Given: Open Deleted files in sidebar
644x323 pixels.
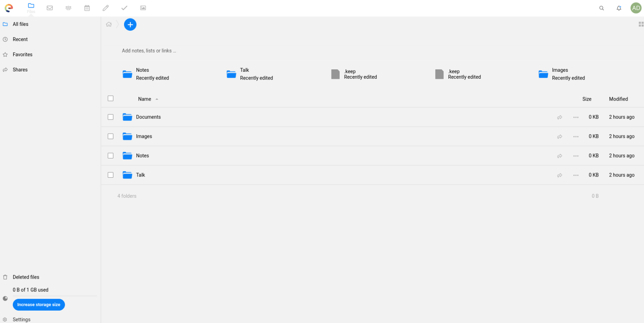Looking at the screenshot, I should coord(26,277).
